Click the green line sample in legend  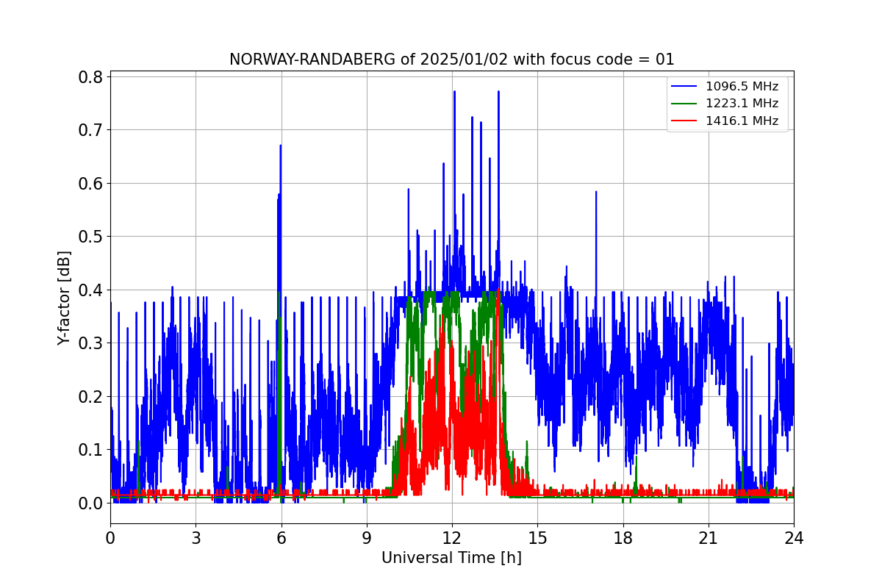click(685, 104)
